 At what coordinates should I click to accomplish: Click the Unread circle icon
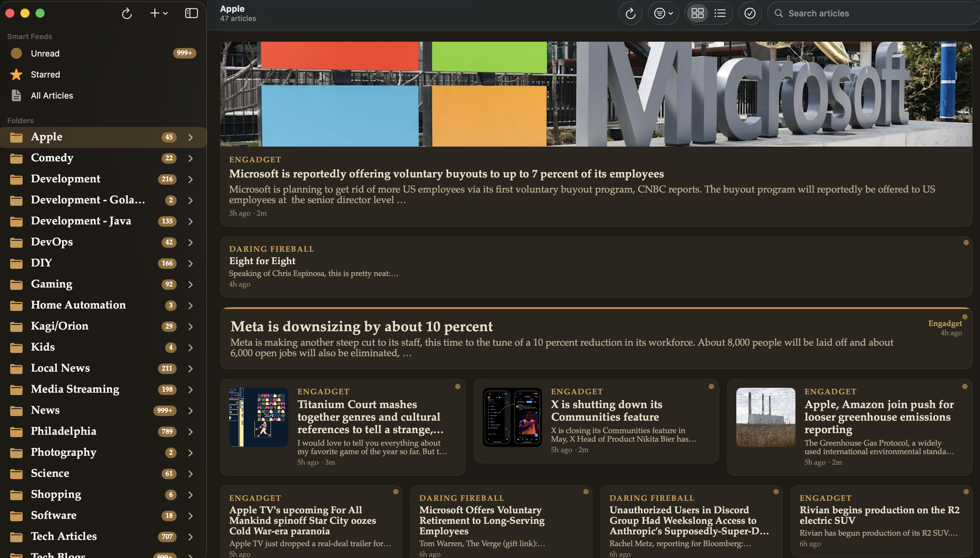click(16, 53)
